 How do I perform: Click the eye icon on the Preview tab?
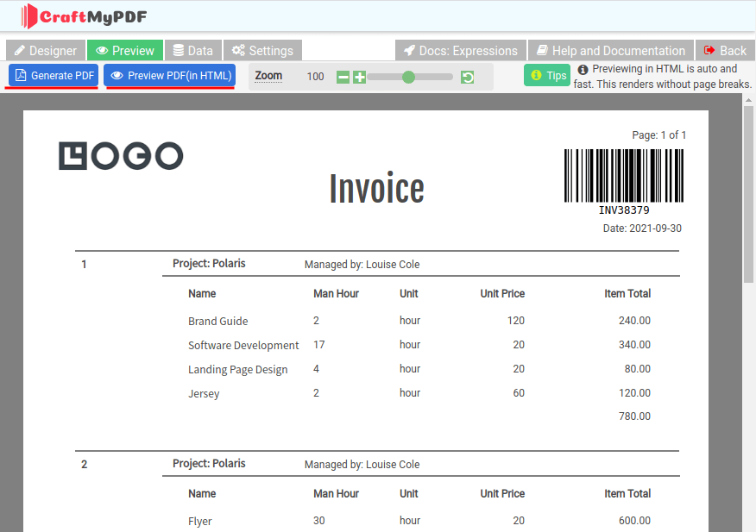[x=101, y=50]
